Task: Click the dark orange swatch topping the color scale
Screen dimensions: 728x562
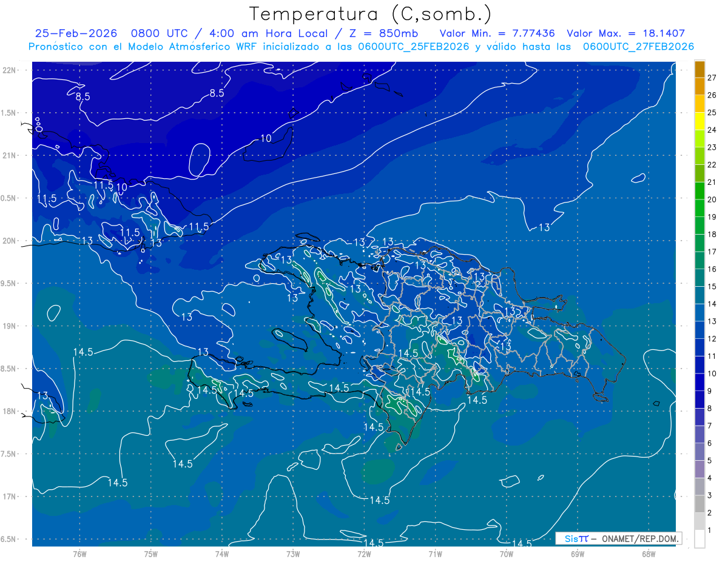Action: [699, 69]
